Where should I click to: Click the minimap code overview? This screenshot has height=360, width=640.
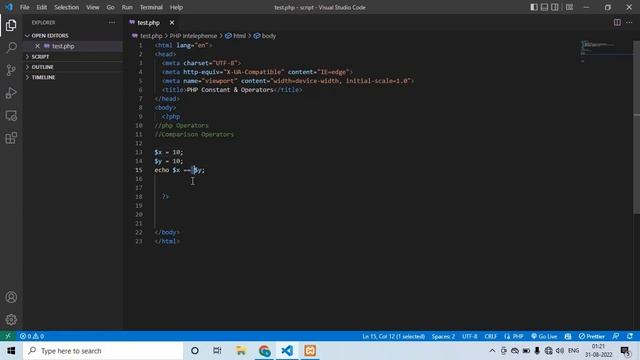pyautogui.click(x=605, y=52)
